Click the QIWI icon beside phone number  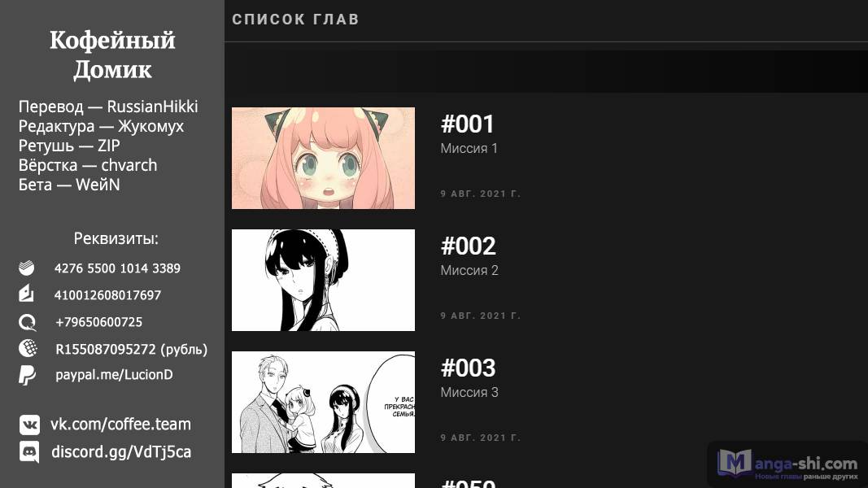point(27,322)
